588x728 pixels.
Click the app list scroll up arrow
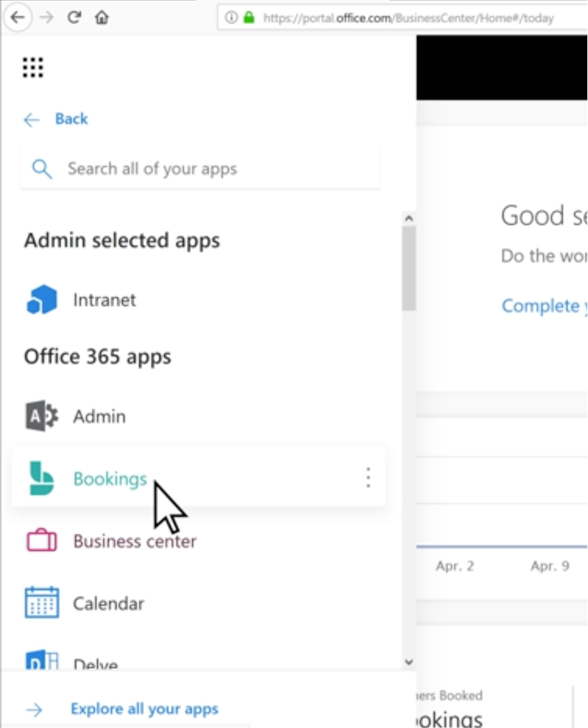(x=408, y=218)
